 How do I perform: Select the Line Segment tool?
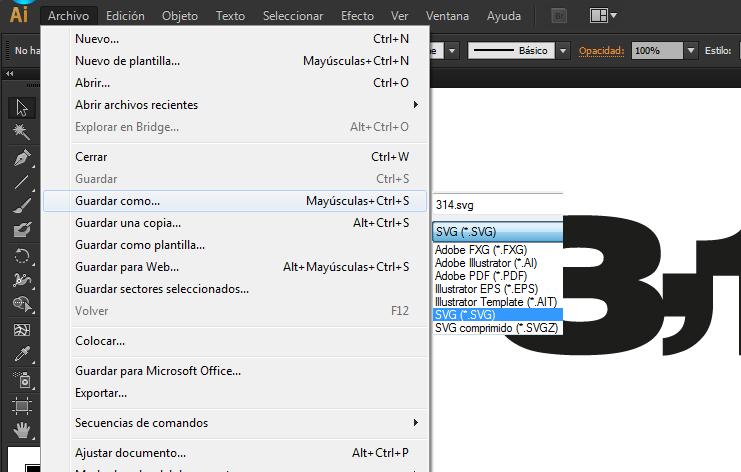(x=21, y=182)
